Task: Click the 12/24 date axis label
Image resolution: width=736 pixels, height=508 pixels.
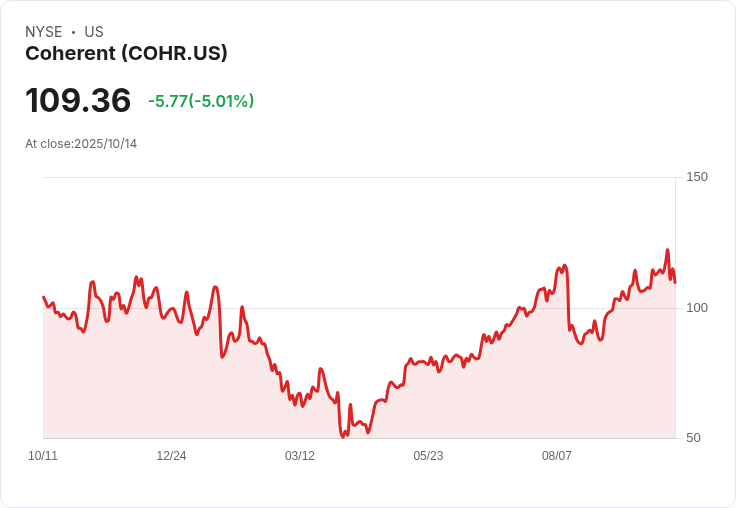Action: 171,456
